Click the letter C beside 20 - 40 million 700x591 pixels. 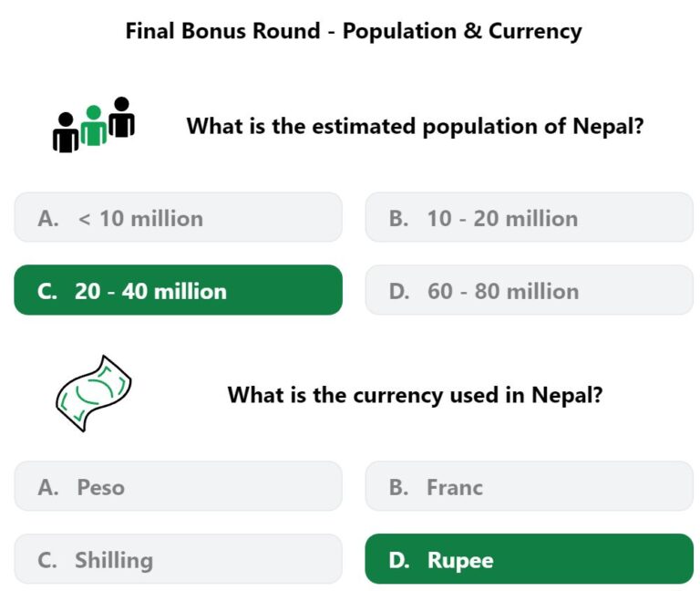tap(46, 291)
